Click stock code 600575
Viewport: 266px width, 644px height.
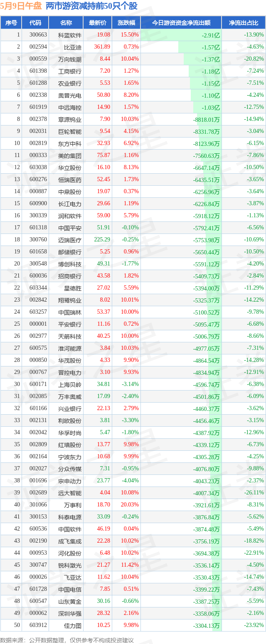(38, 348)
